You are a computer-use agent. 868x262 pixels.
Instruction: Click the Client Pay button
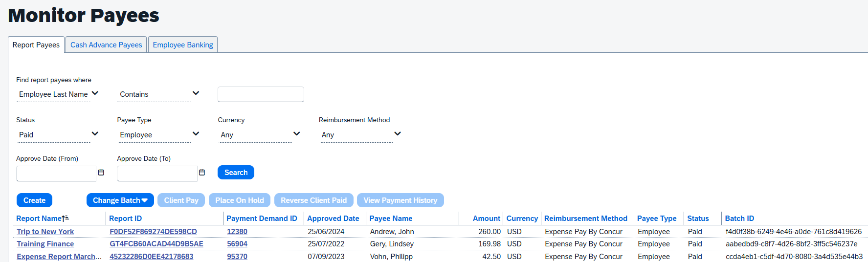coord(181,200)
